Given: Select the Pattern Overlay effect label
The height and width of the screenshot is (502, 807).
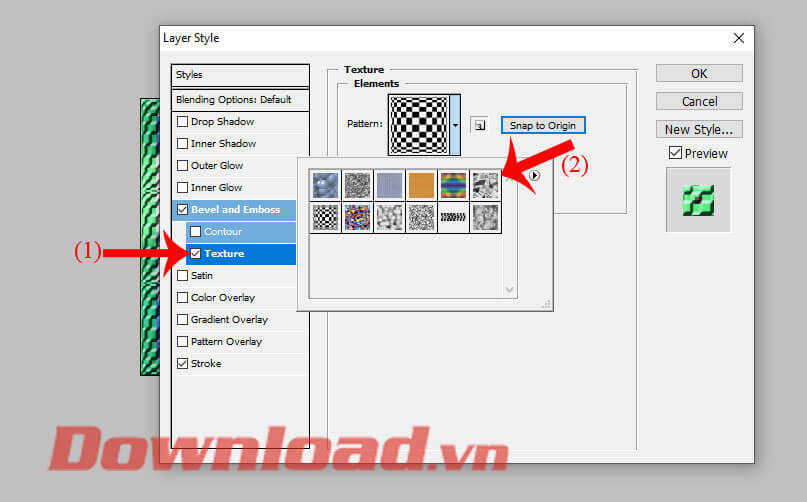Looking at the screenshot, I should tap(226, 341).
